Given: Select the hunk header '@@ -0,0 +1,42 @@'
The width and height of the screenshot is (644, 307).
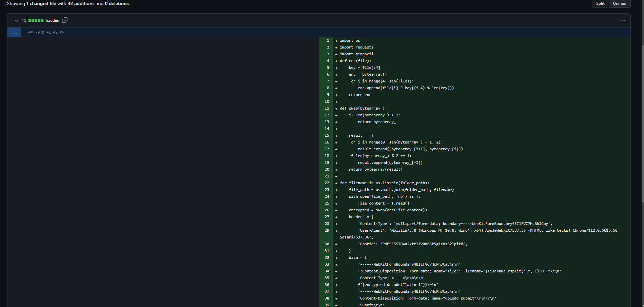Looking at the screenshot, I should pyautogui.click(x=46, y=33).
